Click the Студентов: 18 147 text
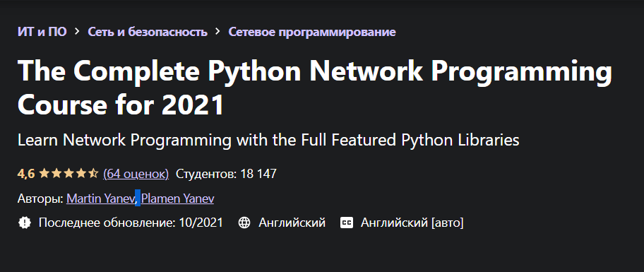644x272 pixels. tap(226, 174)
